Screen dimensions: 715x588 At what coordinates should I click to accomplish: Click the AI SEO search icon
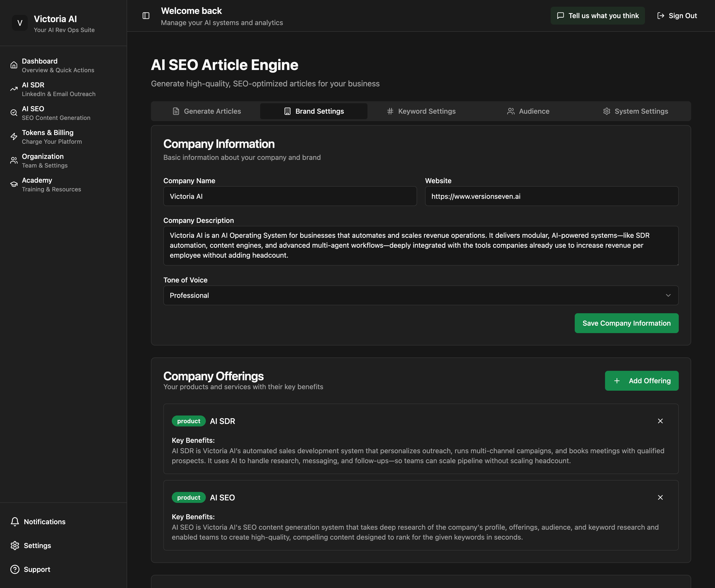click(x=14, y=113)
